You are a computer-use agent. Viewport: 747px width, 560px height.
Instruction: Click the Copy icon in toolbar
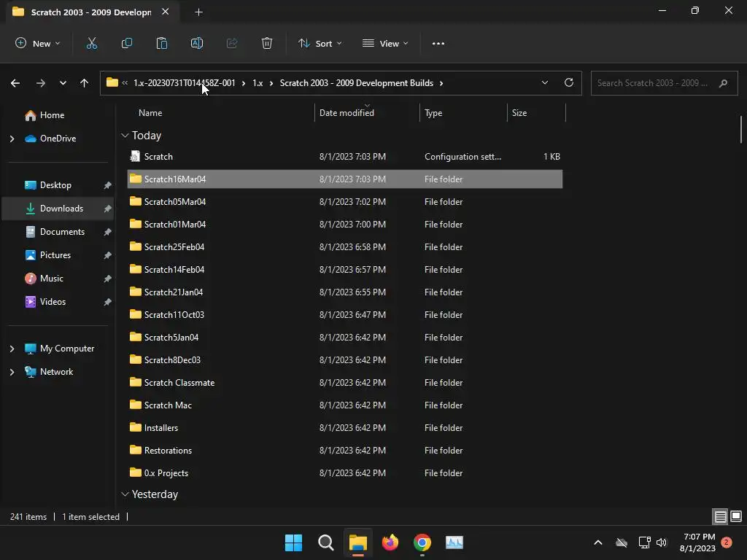pos(127,43)
